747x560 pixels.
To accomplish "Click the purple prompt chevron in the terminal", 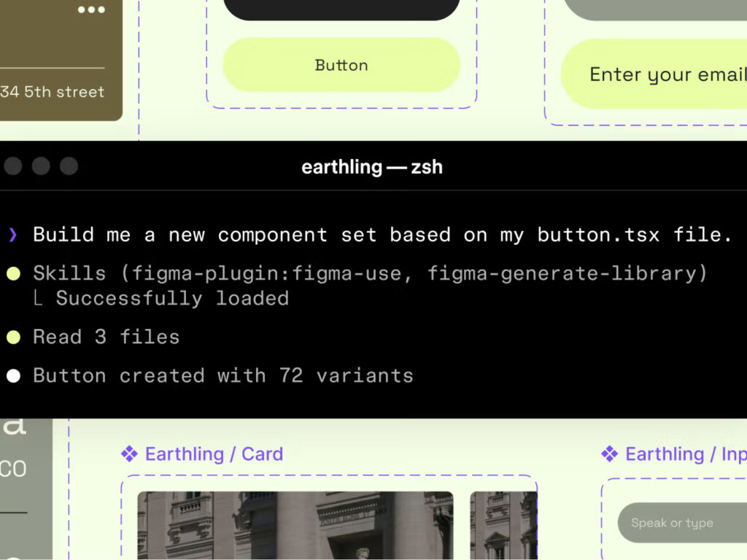I will point(13,235).
